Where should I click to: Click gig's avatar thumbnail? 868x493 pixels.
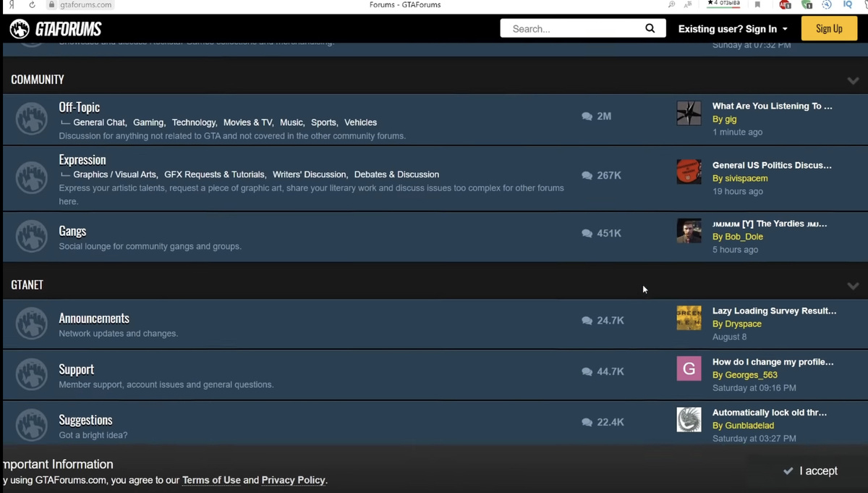[x=689, y=113]
